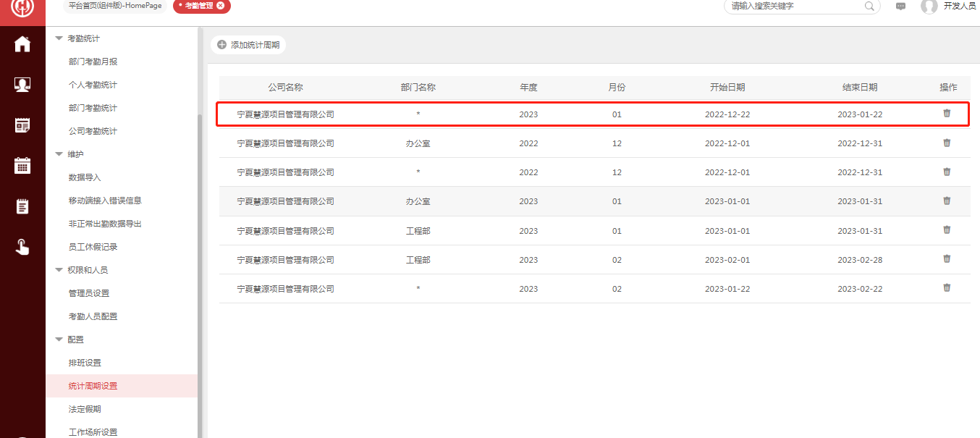
Task: Click the 操作 column header
Action: [x=948, y=88]
